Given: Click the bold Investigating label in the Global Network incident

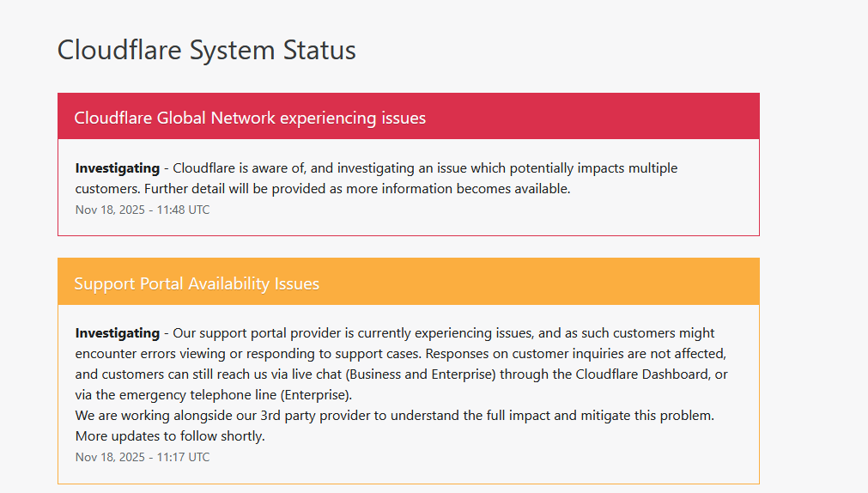Looking at the screenshot, I should click(118, 168).
